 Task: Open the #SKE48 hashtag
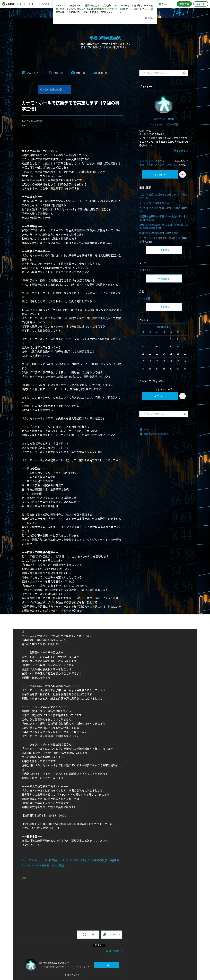click(x=43, y=866)
